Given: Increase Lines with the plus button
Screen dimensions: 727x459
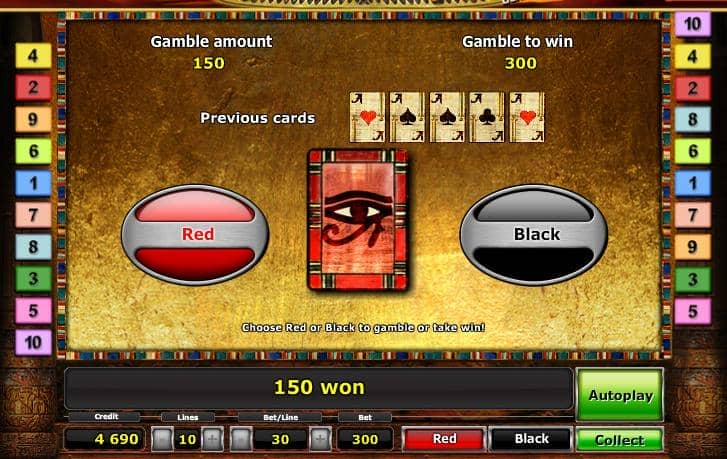Looking at the screenshot, I should pos(212,439).
